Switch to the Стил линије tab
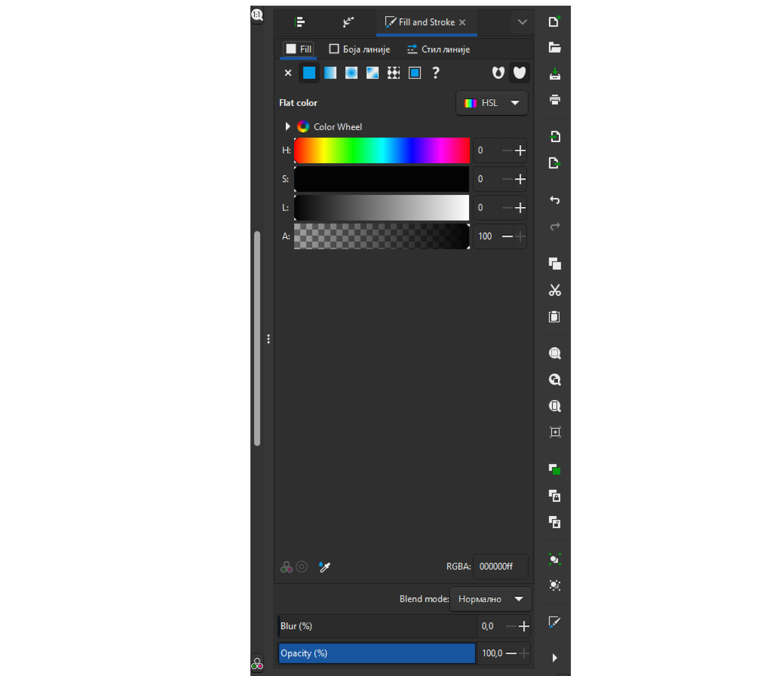 pos(439,49)
